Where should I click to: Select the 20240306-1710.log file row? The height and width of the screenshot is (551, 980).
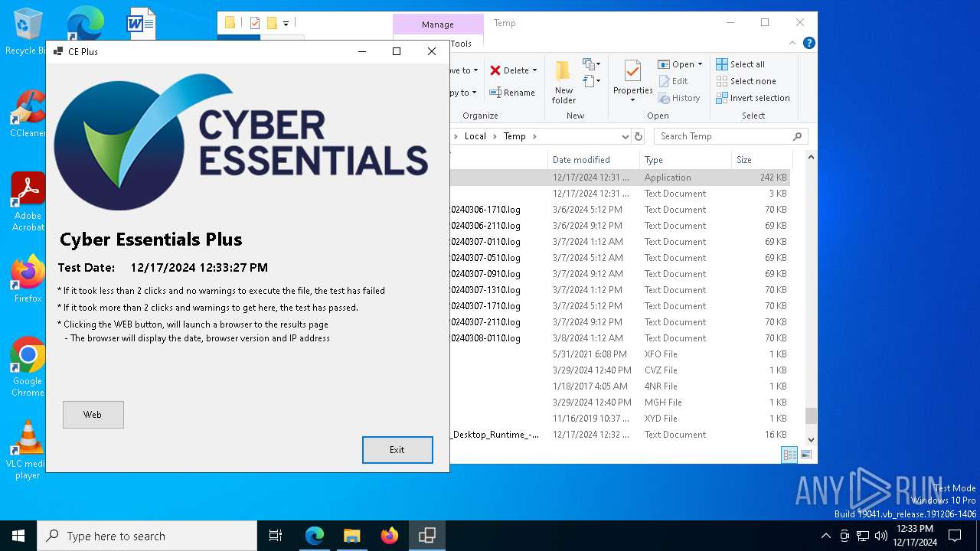coord(619,210)
